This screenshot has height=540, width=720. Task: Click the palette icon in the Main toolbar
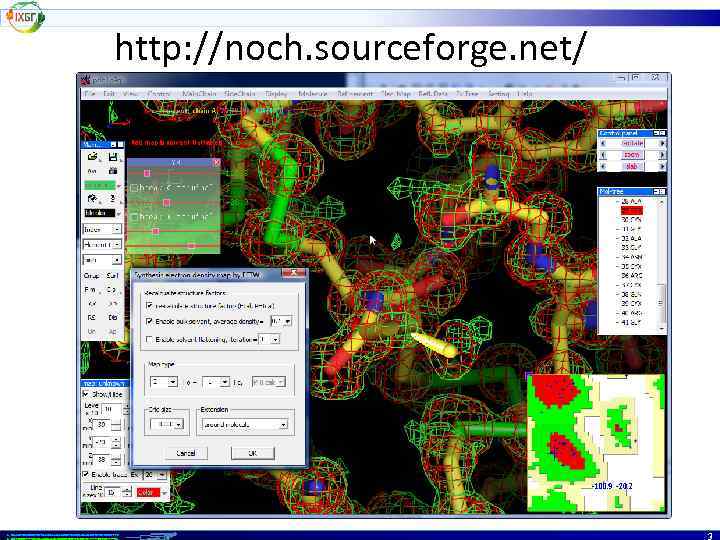point(92,198)
